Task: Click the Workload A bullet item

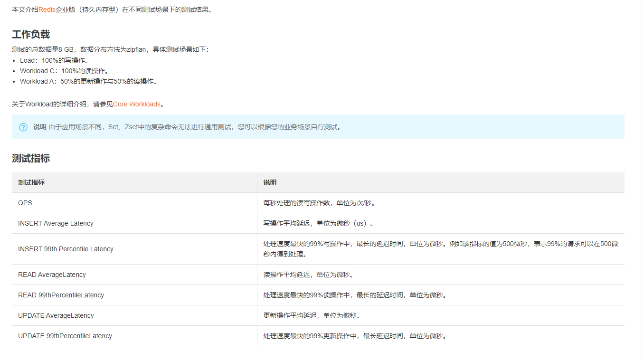Action: [88, 81]
